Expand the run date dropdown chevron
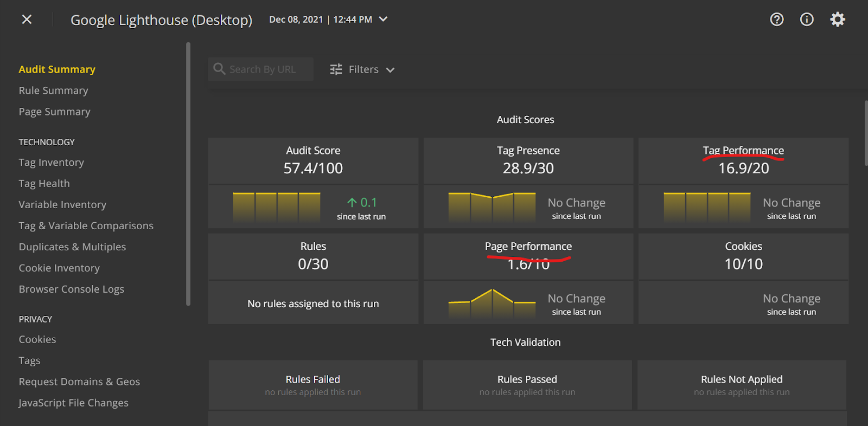 [x=383, y=19]
